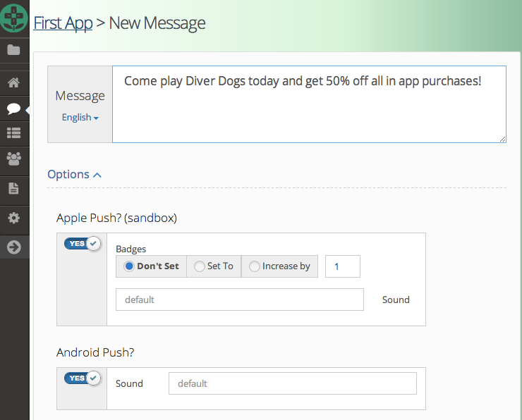Click the Sound label in Android Push
This screenshot has height=420, width=522.
click(129, 383)
